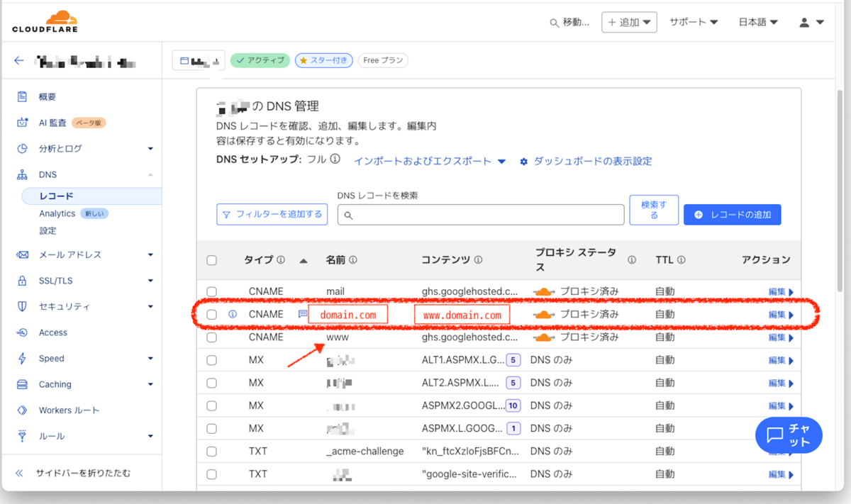Collapse the DNS sidebar section arrow
Viewport: 851px width, 504px height.
coord(150,174)
